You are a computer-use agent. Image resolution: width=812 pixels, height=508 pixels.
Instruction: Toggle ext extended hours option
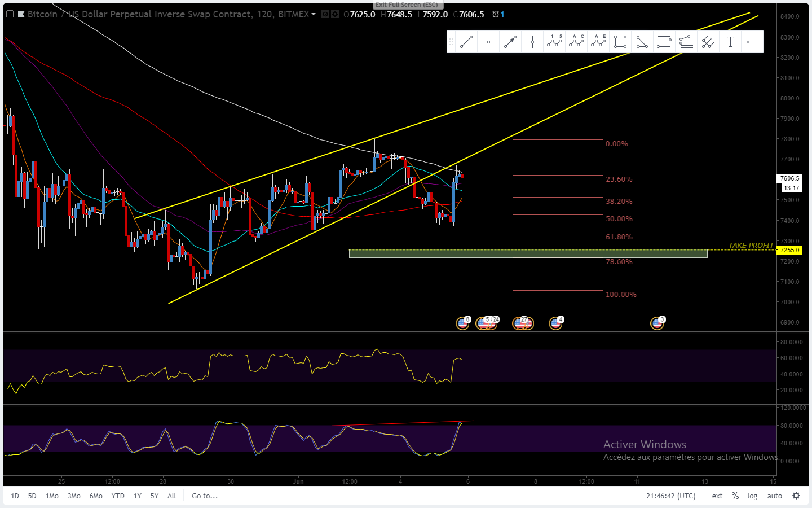coord(717,496)
